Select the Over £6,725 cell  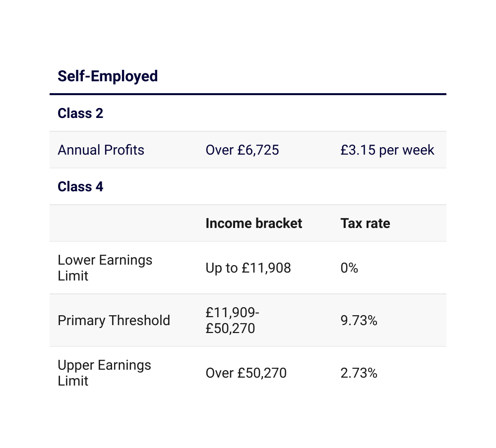click(x=242, y=150)
